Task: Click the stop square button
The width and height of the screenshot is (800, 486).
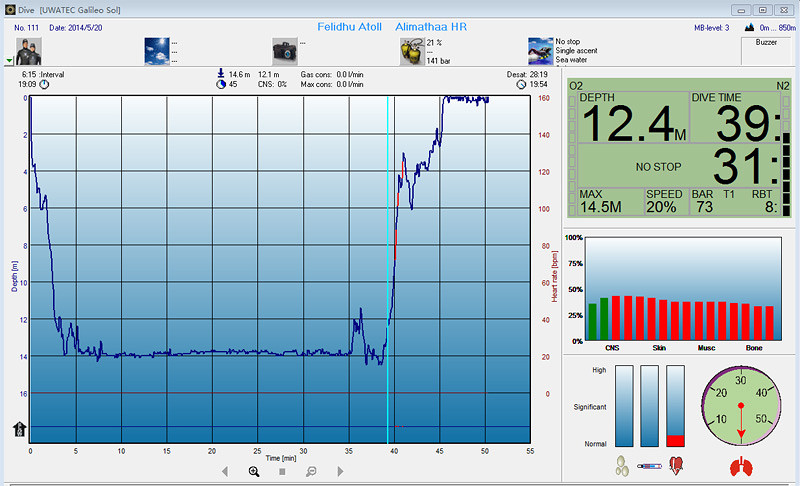Action: (282, 472)
